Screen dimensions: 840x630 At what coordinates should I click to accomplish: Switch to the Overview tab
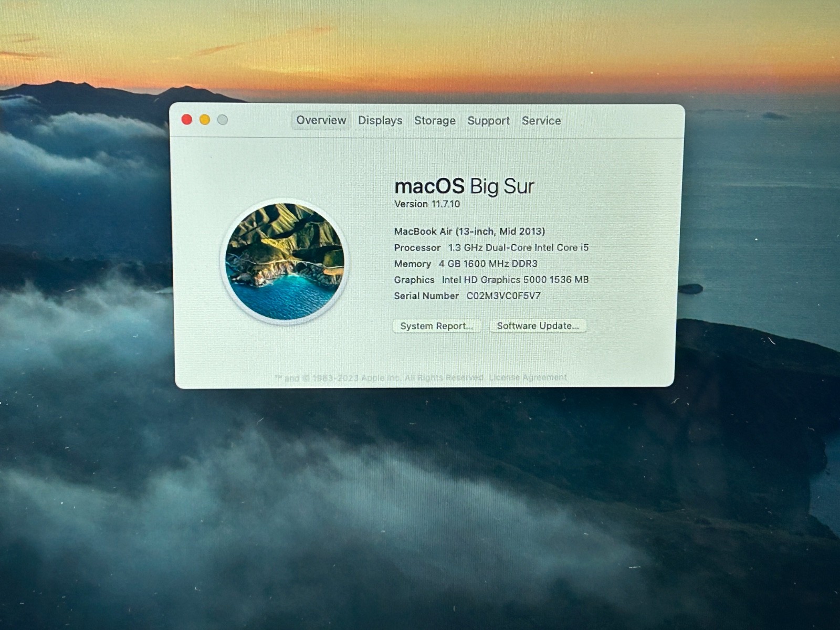click(x=321, y=120)
